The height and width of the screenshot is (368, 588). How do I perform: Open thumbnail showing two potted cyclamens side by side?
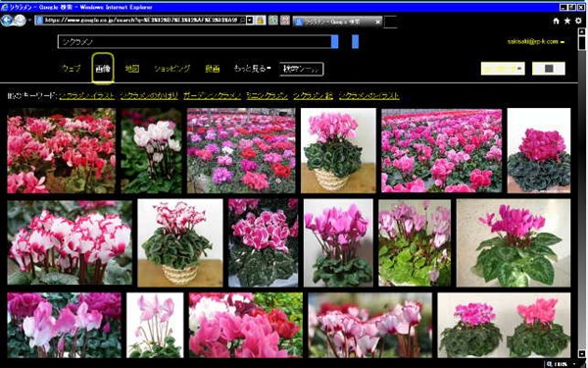(x=504, y=325)
